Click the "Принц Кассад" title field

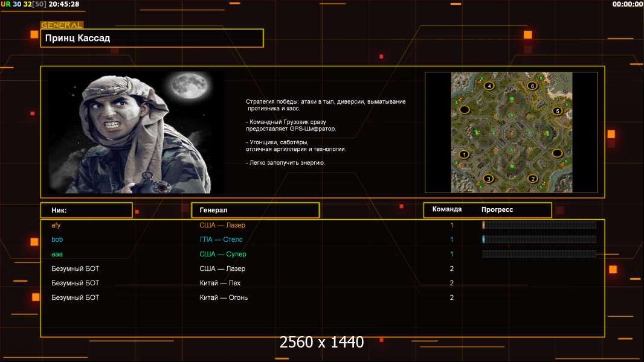152,38
